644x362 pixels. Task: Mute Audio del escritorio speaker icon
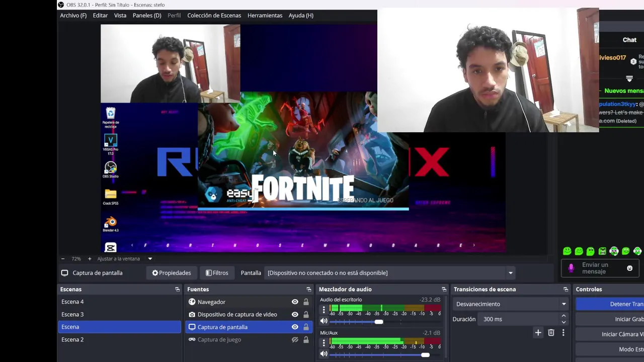click(x=324, y=321)
